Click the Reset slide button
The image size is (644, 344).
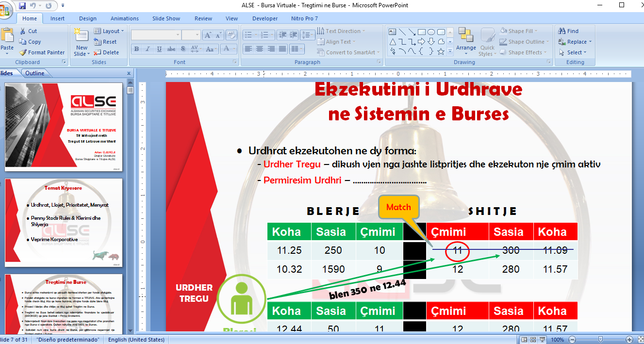point(106,42)
